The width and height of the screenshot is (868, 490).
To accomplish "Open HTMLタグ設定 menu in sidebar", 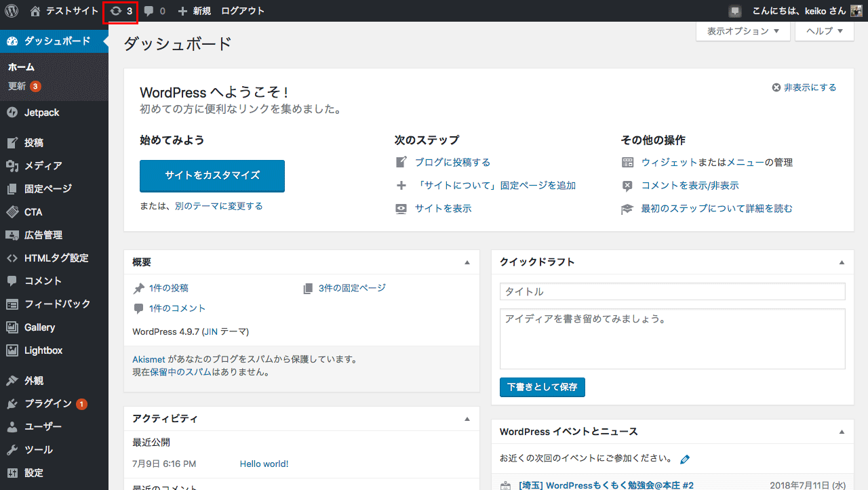I will coord(54,258).
